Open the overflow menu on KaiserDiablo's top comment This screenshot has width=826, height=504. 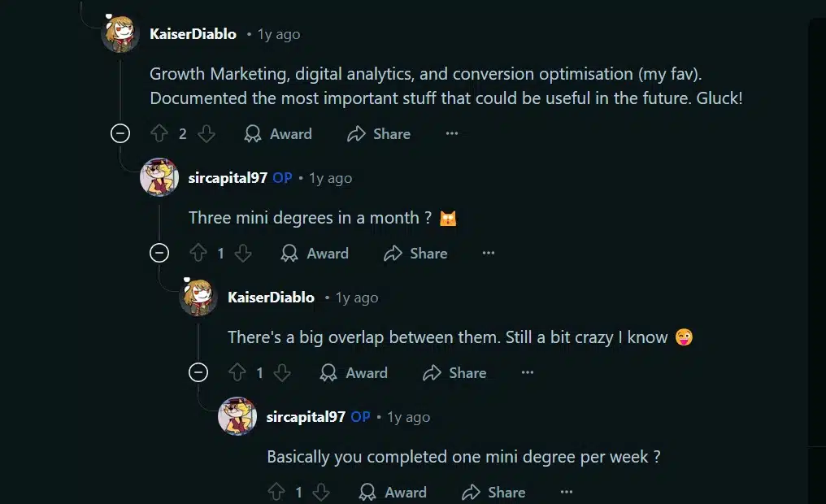click(452, 133)
